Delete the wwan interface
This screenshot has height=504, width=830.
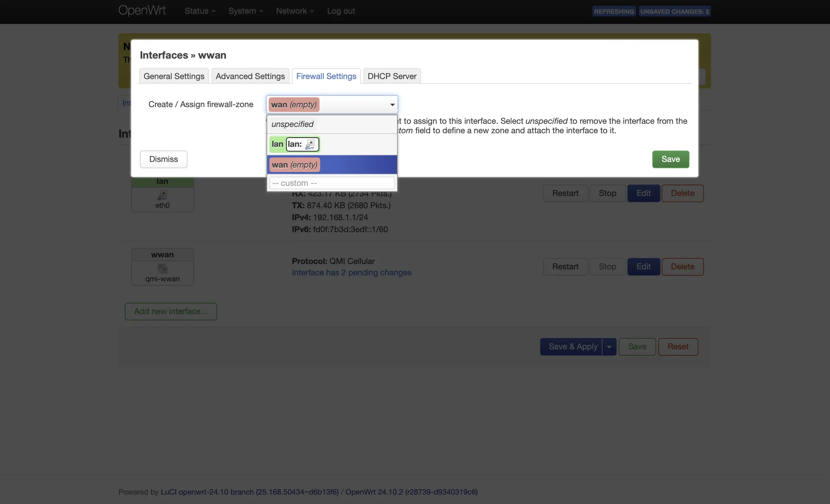coord(683,266)
